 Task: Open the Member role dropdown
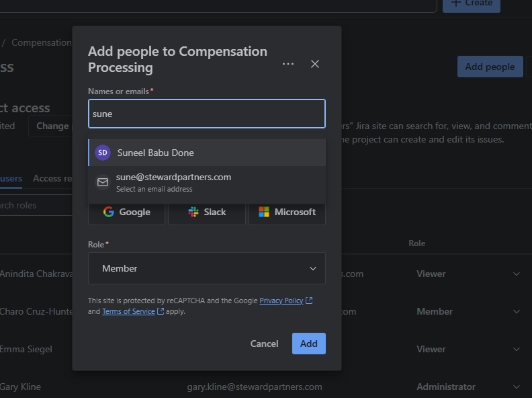pyautogui.click(x=207, y=268)
